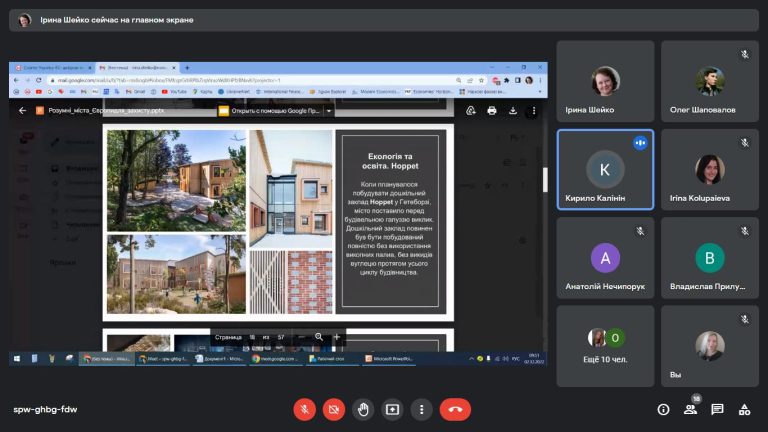
Task: Select Олег Шаповалов participant tile
Action: [x=710, y=81]
